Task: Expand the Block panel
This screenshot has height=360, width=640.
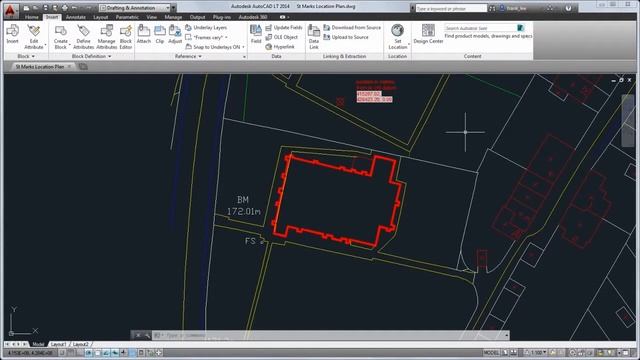Action: tap(26, 56)
